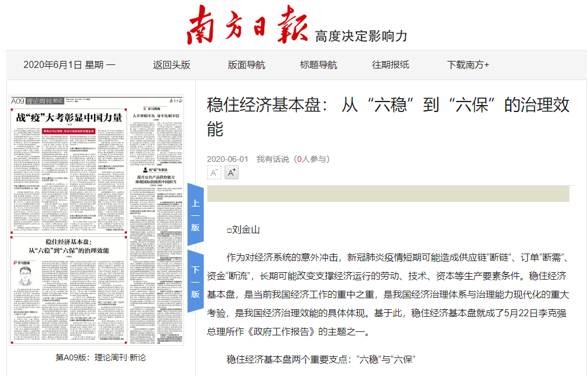Select 稳住经济基本盘 headline in page thumbnail
Image resolution: width=588 pixels, height=376 pixels.
[69, 246]
